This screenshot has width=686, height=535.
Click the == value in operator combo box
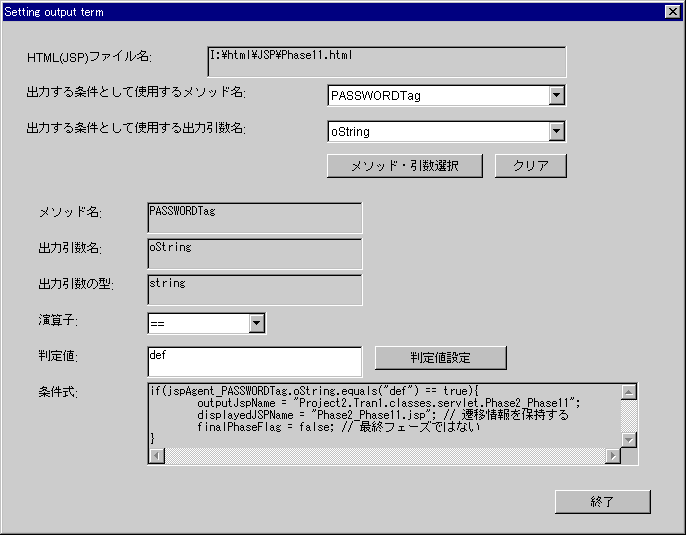tap(158, 324)
